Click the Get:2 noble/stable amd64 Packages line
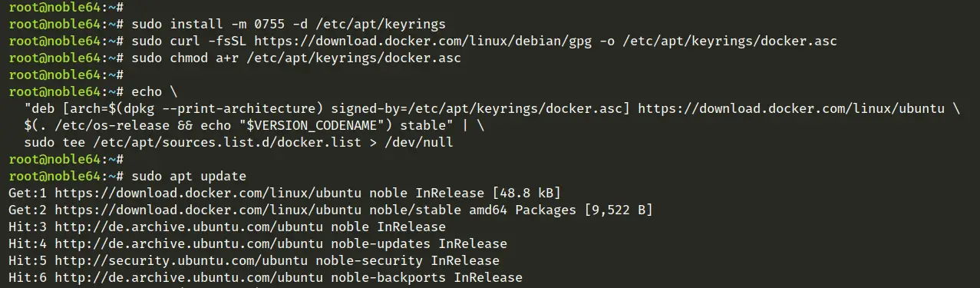The image size is (980, 288). tap(331, 210)
